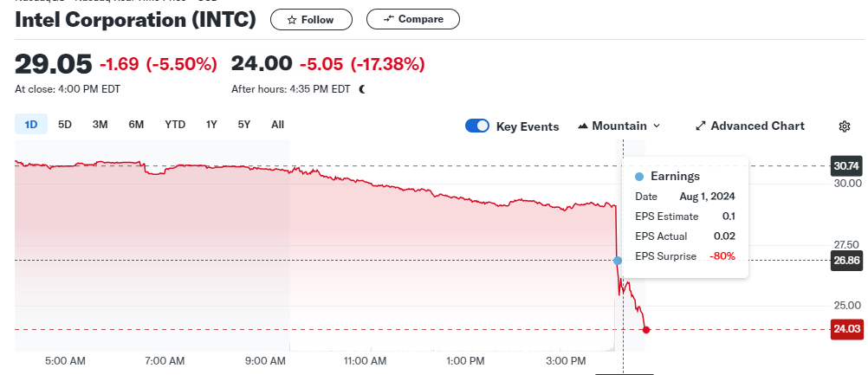Select the 1Y range tab
Screen dimensions: 868x375
pos(211,125)
